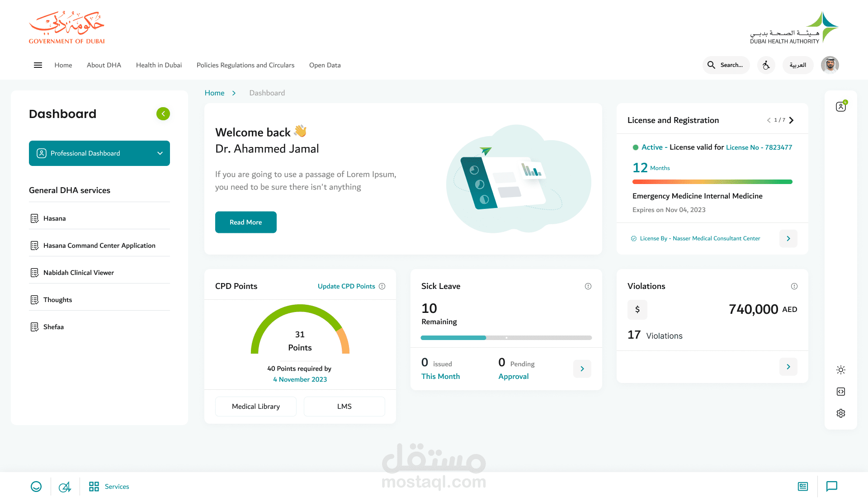
Task: Click the Read More button
Action: (245, 222)
